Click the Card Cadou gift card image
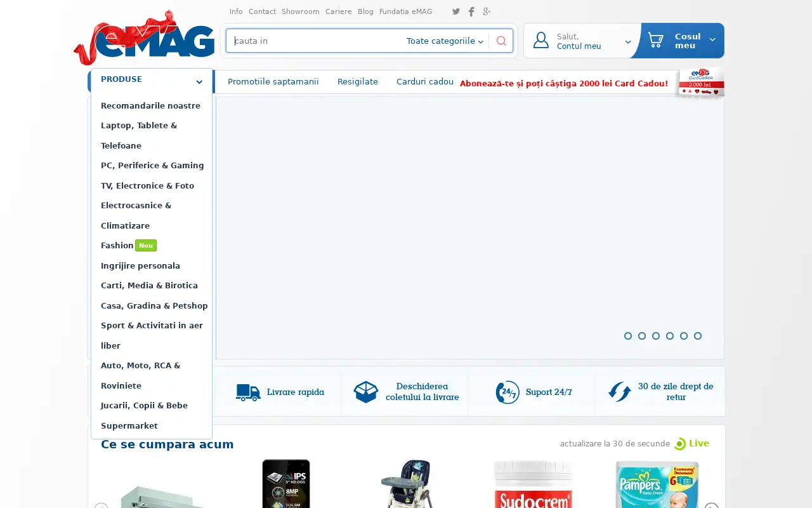 coord(700,82)
